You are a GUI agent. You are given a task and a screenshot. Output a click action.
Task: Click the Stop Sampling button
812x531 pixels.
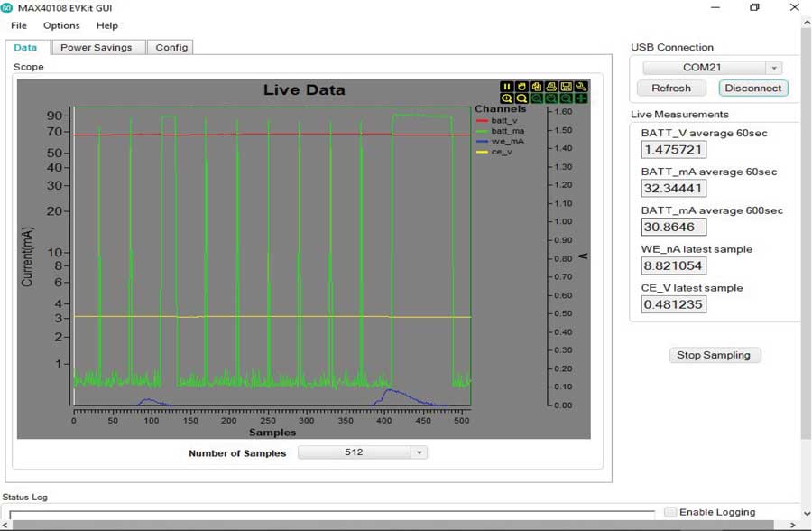[714, 355]
